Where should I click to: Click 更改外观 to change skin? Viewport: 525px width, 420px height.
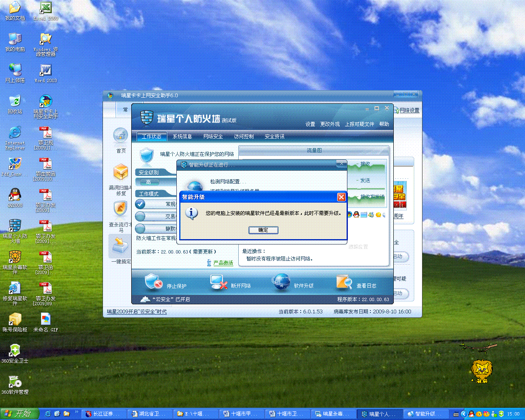point(330,124)
